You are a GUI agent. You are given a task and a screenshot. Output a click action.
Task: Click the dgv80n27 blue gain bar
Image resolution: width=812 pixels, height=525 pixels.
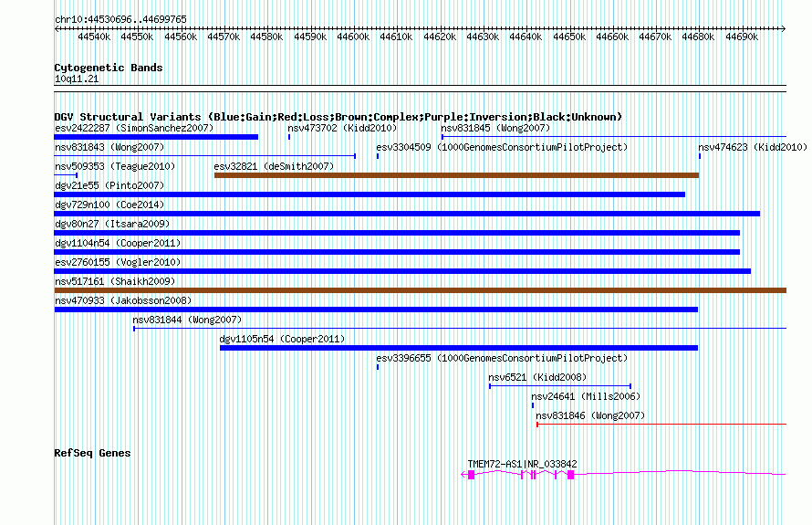click(x=397, y=233)
